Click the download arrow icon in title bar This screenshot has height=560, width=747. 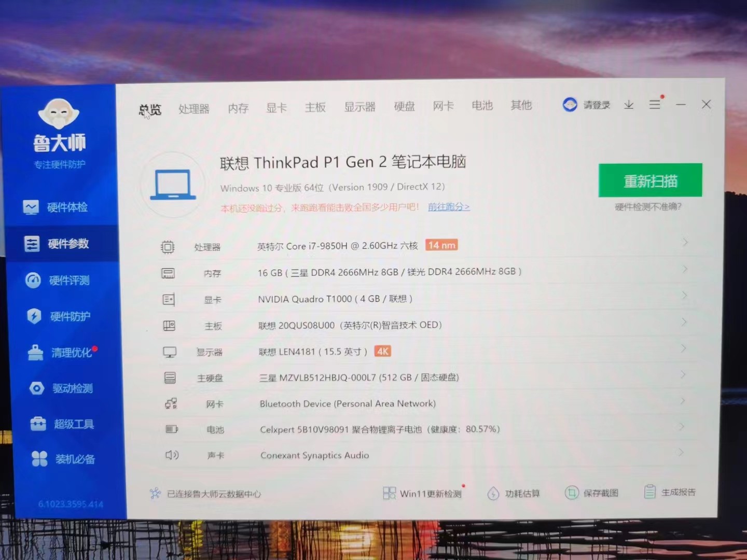pos(629,105)
